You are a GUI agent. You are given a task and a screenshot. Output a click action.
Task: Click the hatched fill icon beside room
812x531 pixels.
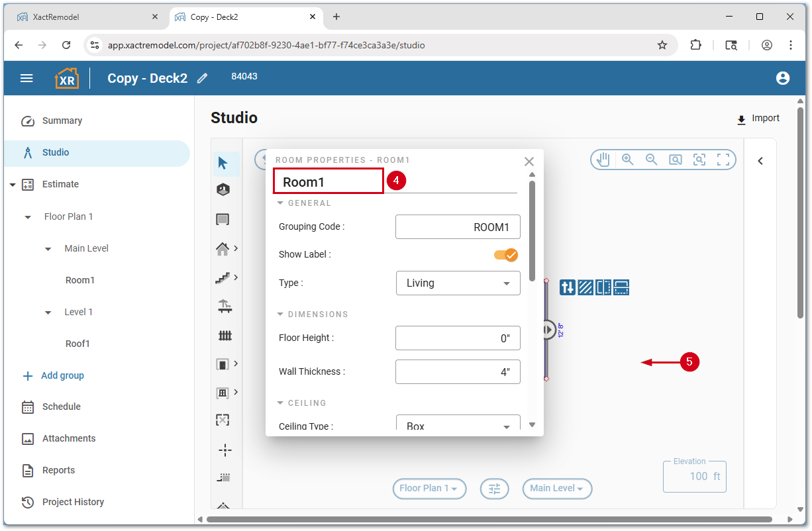point(585,287)
